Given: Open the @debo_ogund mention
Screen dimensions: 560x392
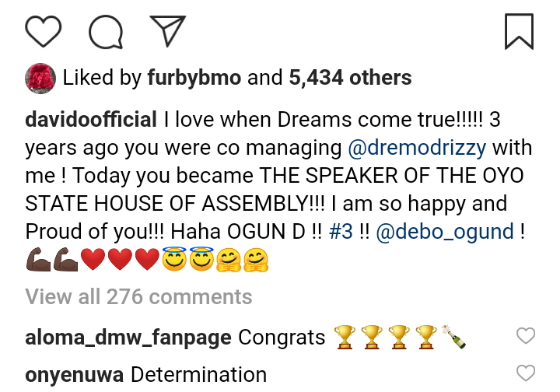Looking at the screenshot, I should (x=446, y=232).
